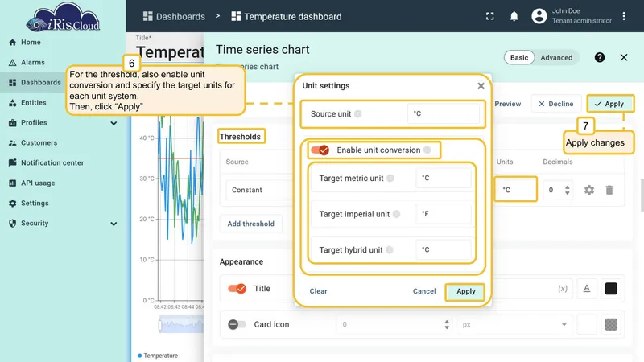Viewport: 644px width, 362px height.
Task: Open Settings in the sidebar
Action: [29, 204]
